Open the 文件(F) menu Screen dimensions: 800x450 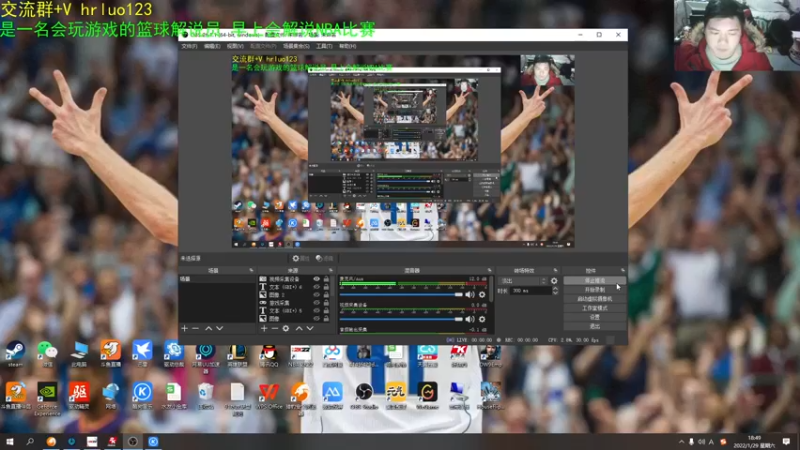tap(189, 46)
